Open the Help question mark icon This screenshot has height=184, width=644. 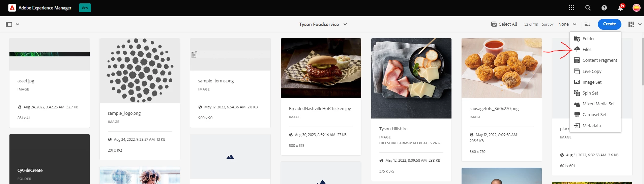coord(604,8)
